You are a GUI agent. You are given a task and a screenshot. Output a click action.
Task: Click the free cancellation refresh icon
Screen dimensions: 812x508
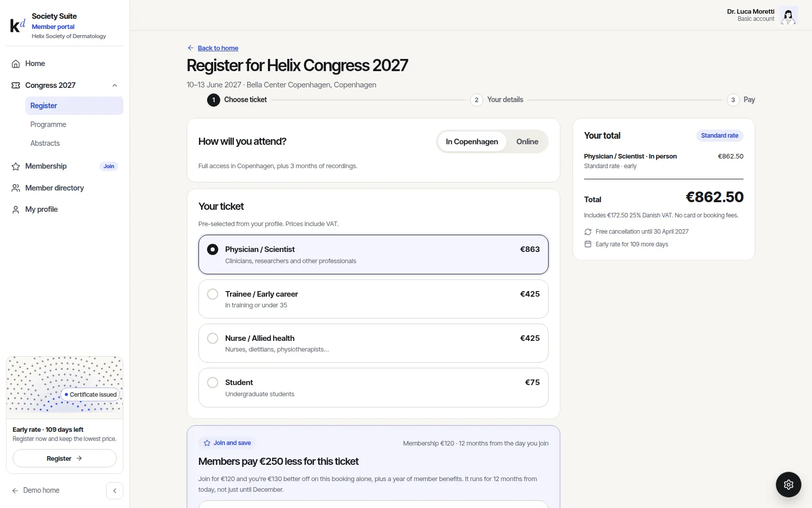click(588, 232)
